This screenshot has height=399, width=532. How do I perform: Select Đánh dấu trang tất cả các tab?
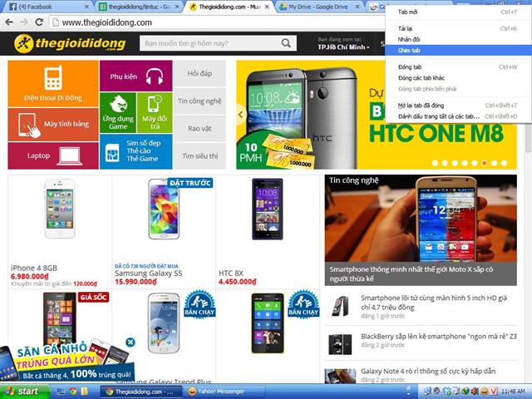click(x=458, y=116)
